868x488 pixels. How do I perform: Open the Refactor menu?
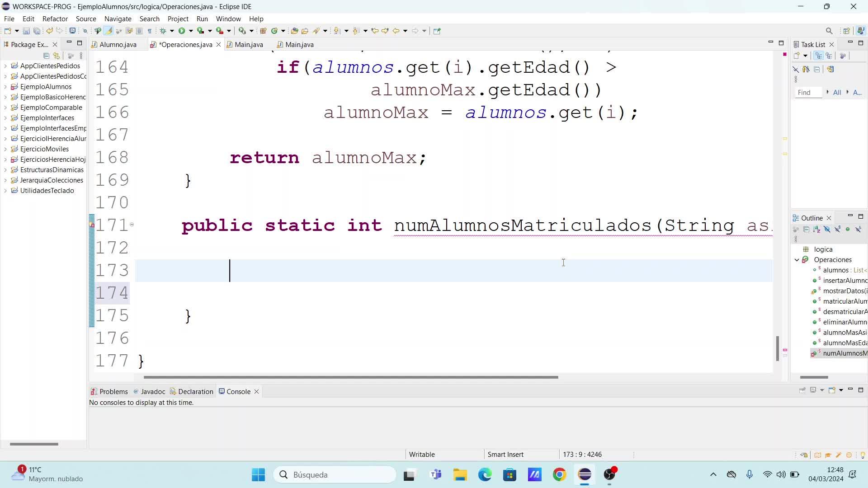click(x=55, y=19)
